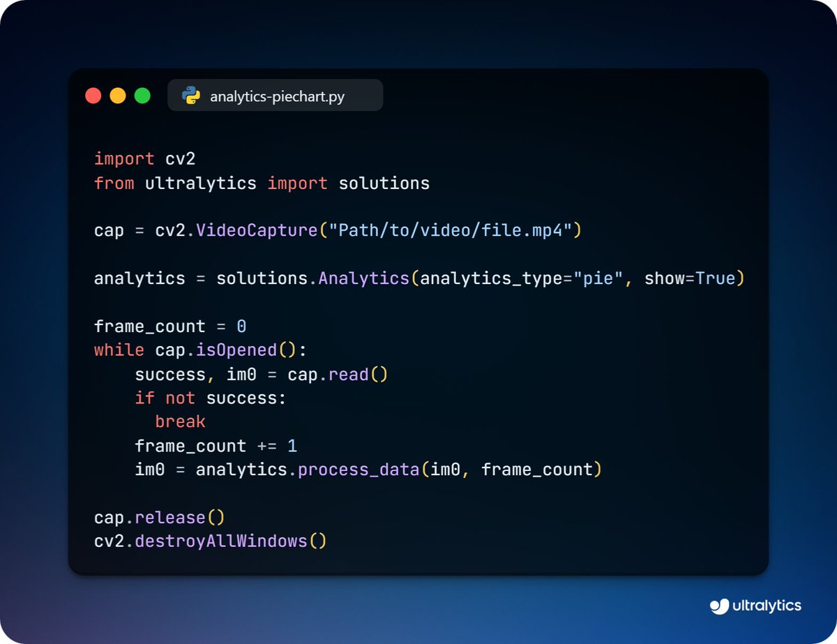Screen dimensions: 837x644
Task: Click "while cap.isOpened():" line
Action: pyautogui.click(x=201, y=350)
